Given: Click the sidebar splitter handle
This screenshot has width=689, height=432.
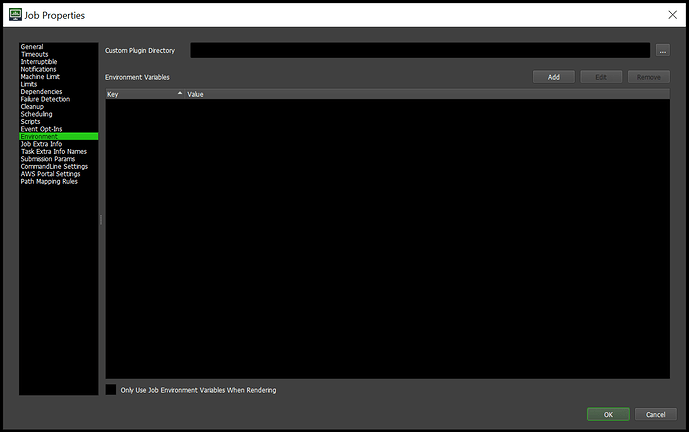Looking at the screenshot, I should 100,220.
